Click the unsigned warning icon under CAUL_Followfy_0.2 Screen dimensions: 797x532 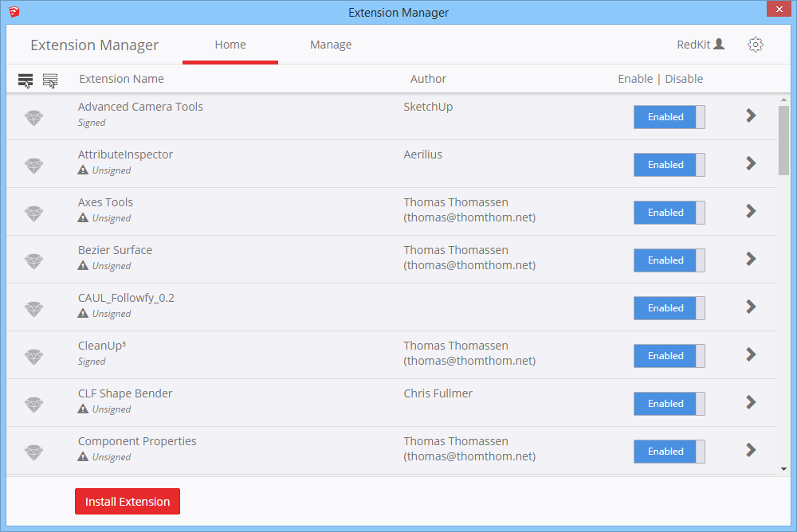tap(83, 313)
